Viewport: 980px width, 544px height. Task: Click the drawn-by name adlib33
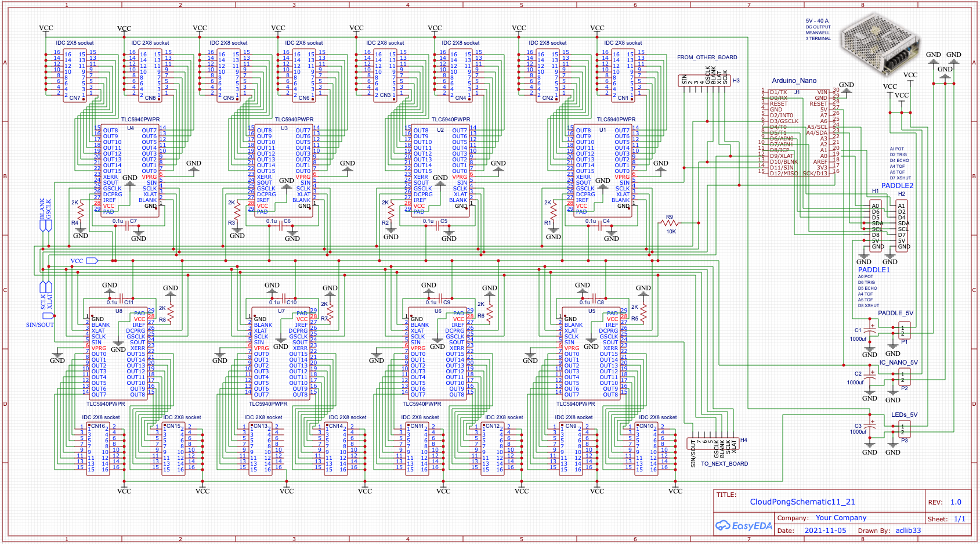tap(908, 530)
